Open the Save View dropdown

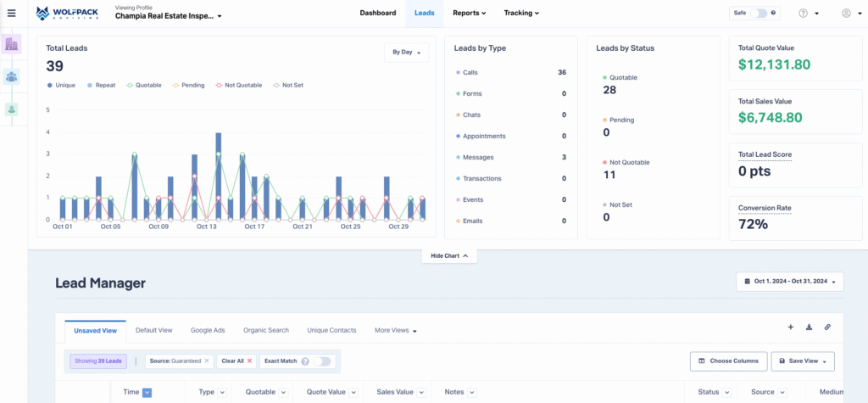[803, 361]
